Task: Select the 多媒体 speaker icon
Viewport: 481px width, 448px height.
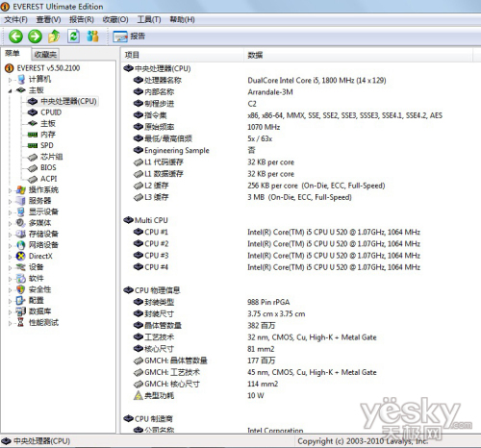Action: [x=21, y=223]
